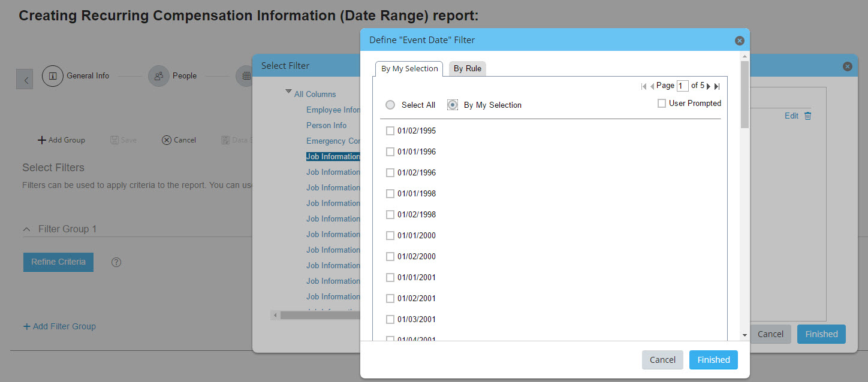Viewport: 868px width, 382px height.
Task: Click the Add Group plus icon
Action: (42, 140)
